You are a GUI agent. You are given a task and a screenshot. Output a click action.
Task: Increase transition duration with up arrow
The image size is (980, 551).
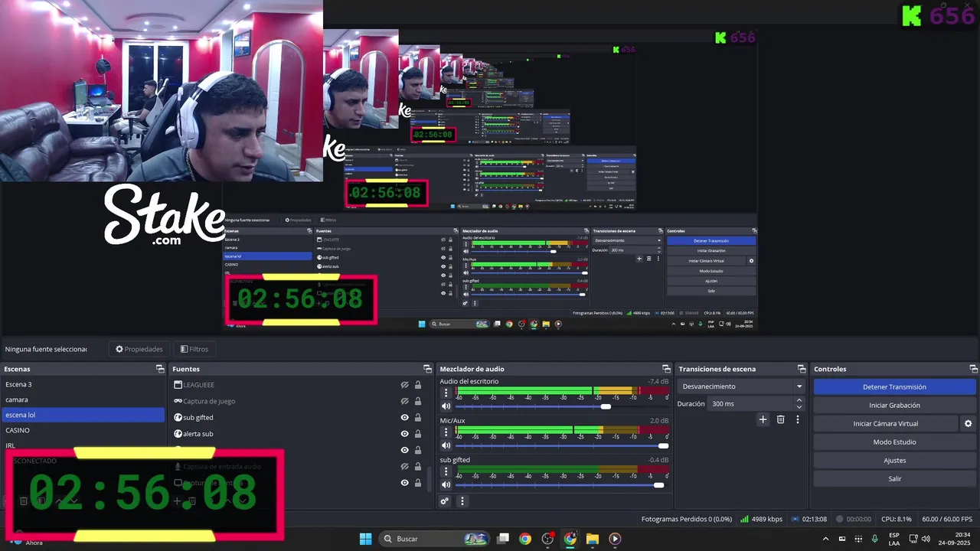[x=799, y=400]
